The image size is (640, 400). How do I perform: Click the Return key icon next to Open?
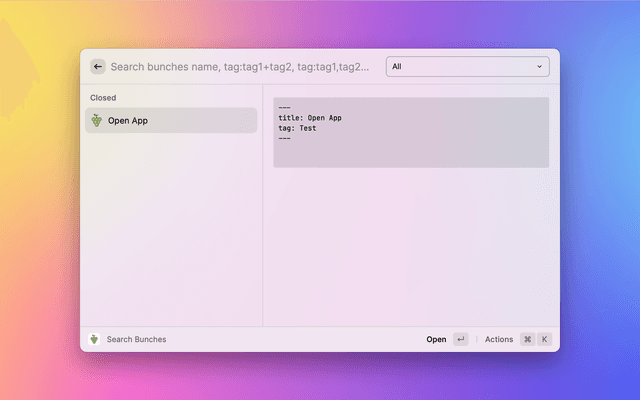click(460, 339)
